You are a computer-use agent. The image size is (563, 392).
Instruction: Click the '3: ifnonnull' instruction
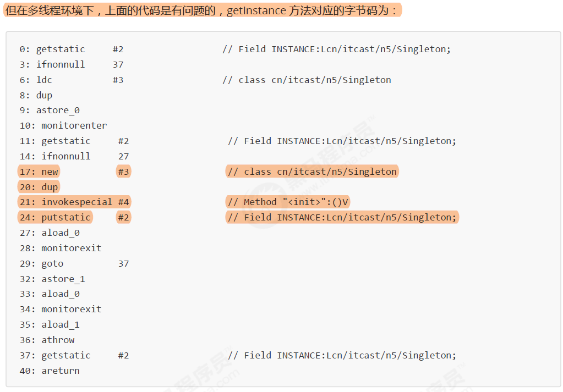pos(52,64)
